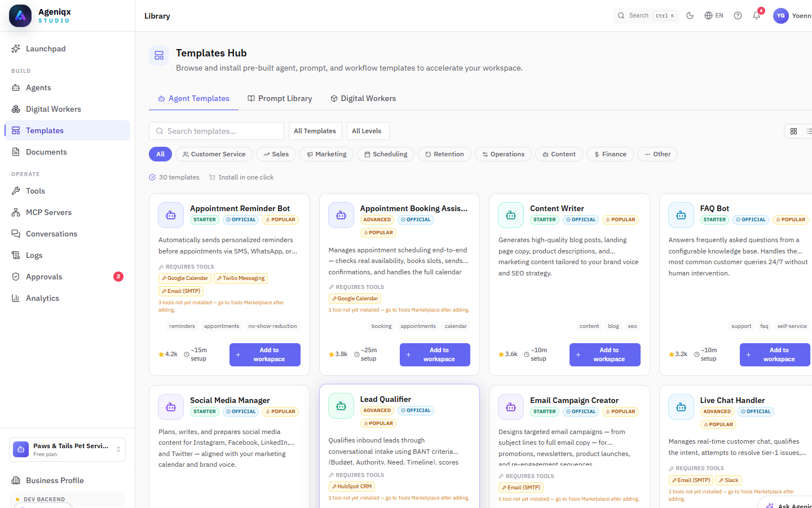Switch to Agent Templates tab
812x508 pixels.
pyautogui.click(x=193, y=98)
